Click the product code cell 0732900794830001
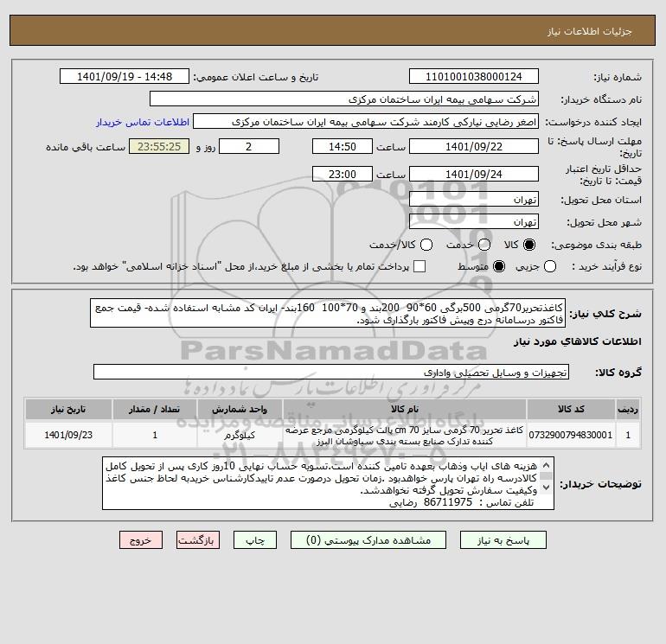The image size is (666, 644). pyautogui.click(x=571, y=435)
